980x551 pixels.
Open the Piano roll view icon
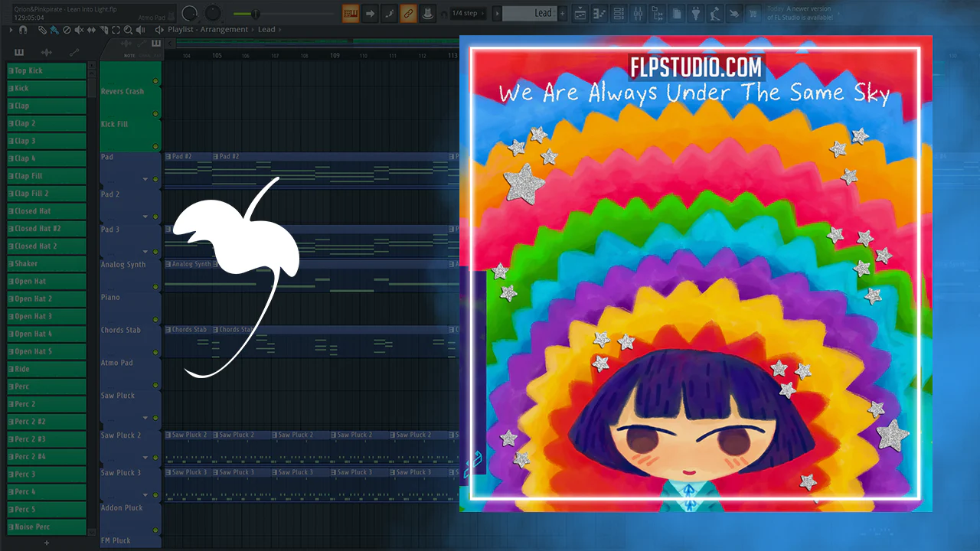[599, 13]
